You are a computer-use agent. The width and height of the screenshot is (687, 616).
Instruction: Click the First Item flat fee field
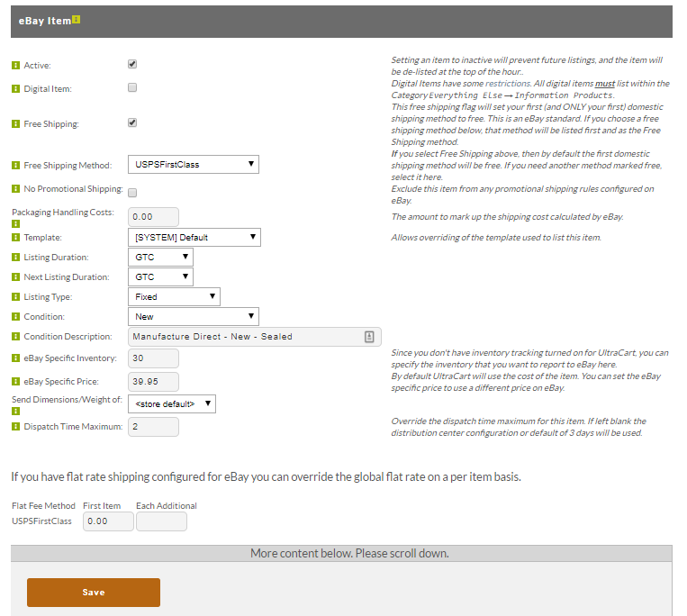[x=108, y=521]
